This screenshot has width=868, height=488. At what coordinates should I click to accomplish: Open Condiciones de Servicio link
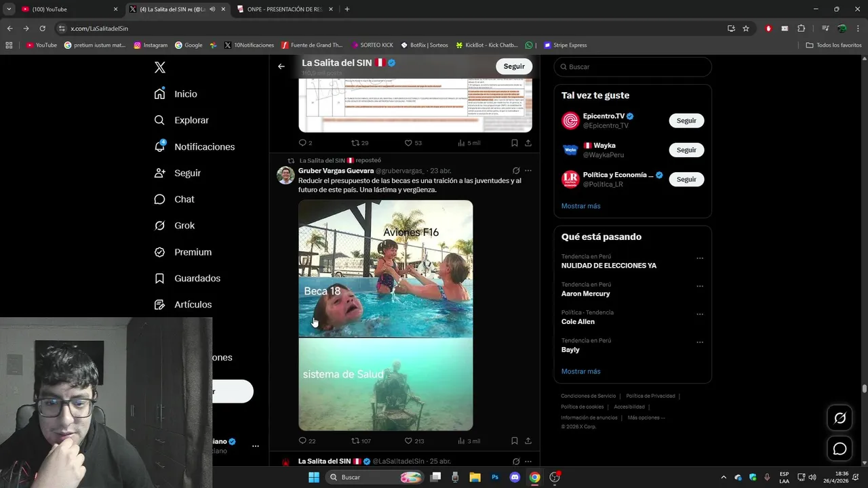pos(588,396)
